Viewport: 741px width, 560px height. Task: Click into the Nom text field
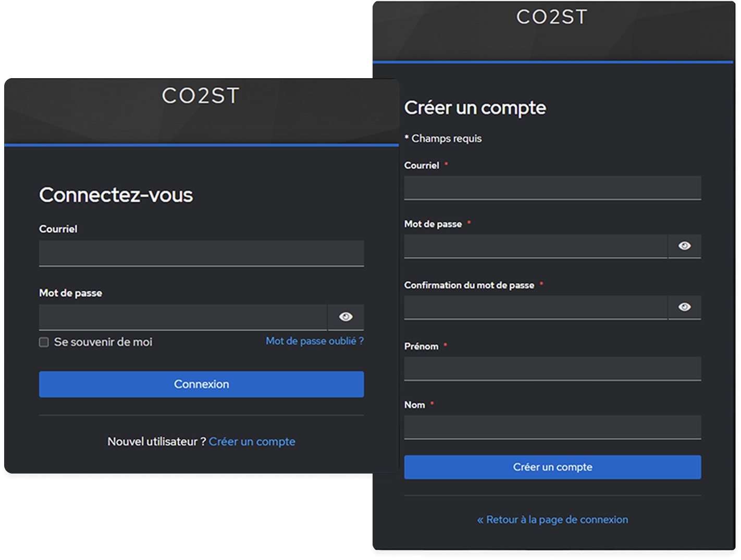[552, 427]
